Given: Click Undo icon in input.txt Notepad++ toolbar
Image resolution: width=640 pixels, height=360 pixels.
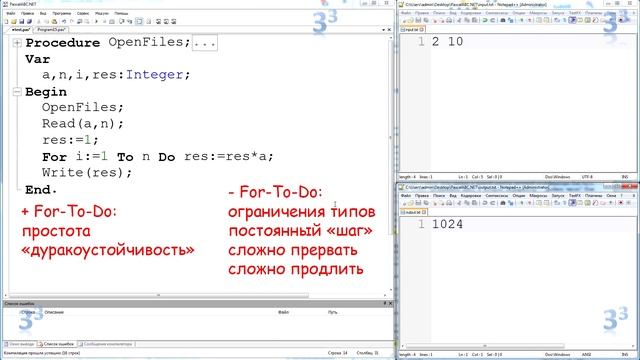Looking at the screenshot, I should click(x=485, y=20).
